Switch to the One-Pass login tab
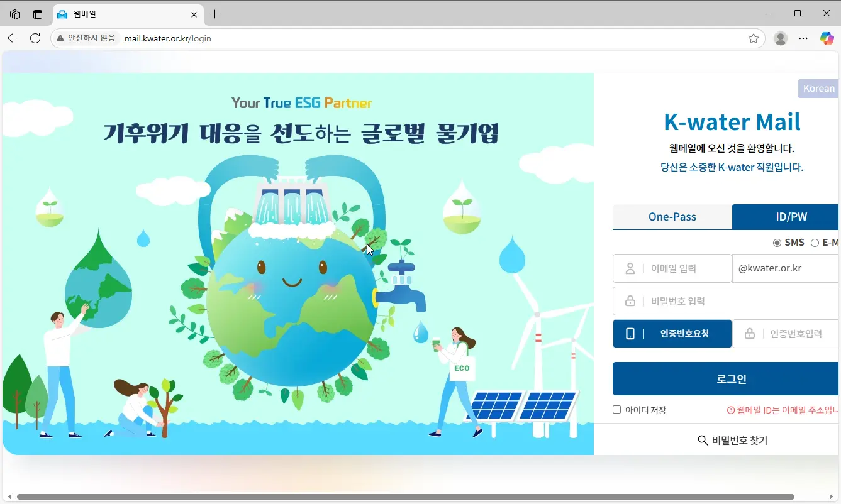Viewport: 841px width, 504px height. (x=672, y=216)
